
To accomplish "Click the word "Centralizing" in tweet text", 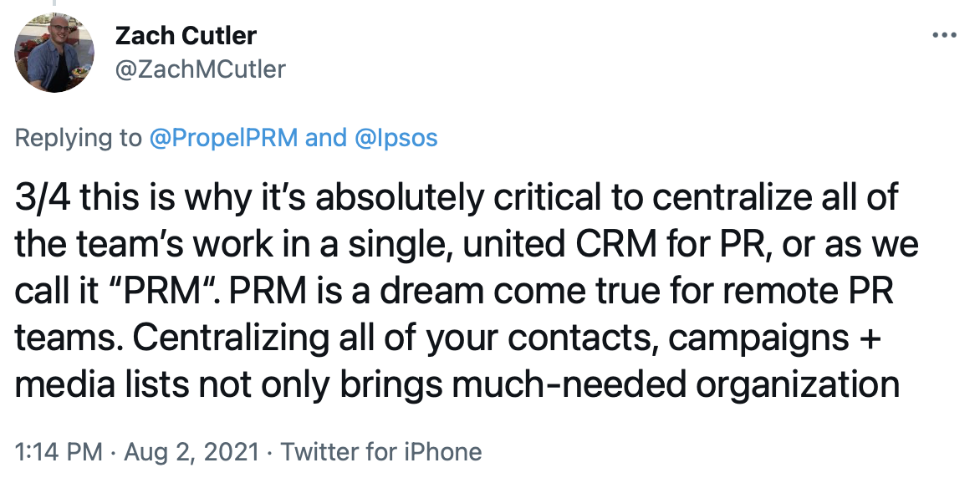I will click(229, 338).
